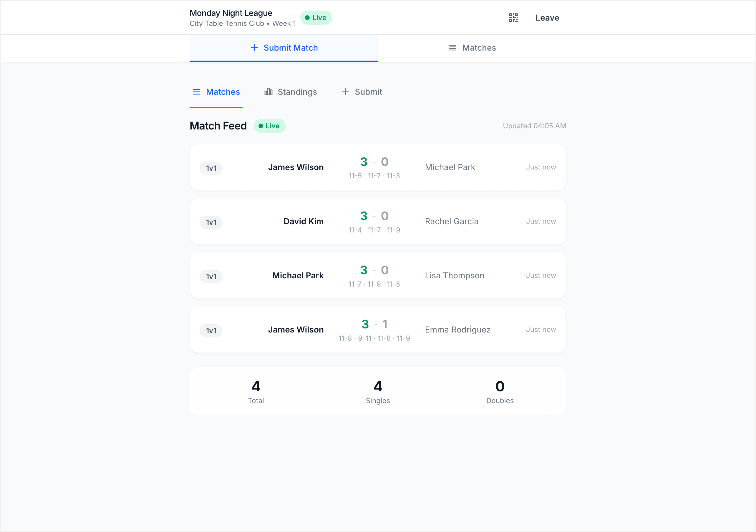Click the Live badge next to Monday Night League
Image resolution: width=756 pixels, height=532 pixels.
click(316, 18)
